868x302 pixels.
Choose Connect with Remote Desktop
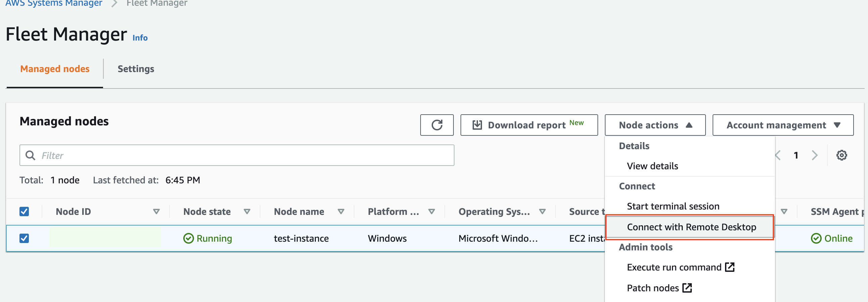pyautogui.click(x=689, y=227)
